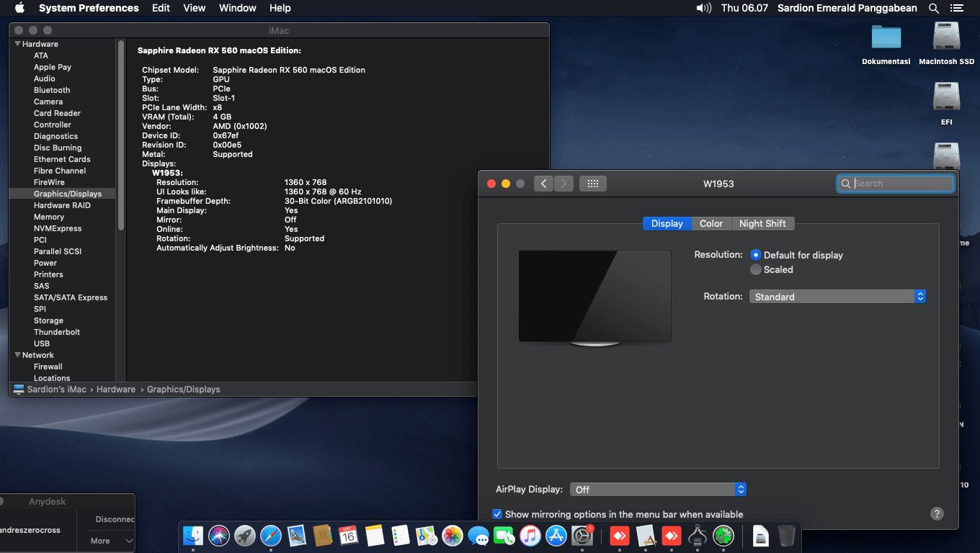Open the help question mark button
Screen dimensions: 980x553
937,513
